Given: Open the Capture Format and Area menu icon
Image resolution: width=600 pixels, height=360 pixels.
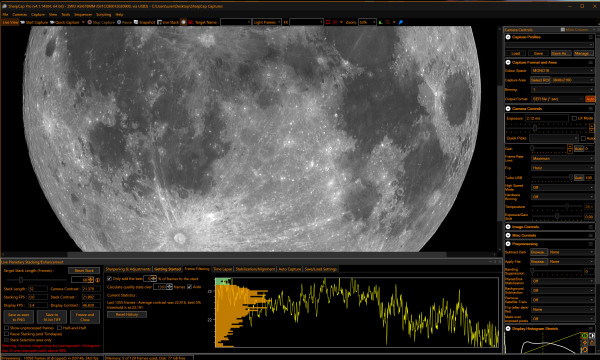Looking at the screenshot, I should tap(591, 62).
